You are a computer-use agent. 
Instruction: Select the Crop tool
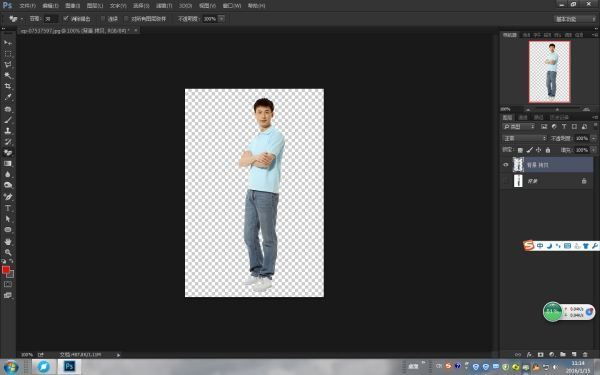8,86
